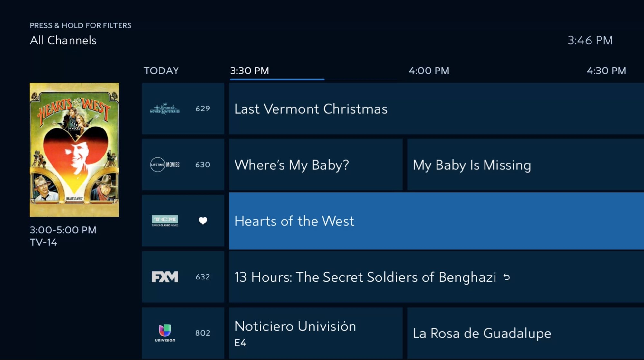Click the Lifetime Movies channel logo

(166, 165)
